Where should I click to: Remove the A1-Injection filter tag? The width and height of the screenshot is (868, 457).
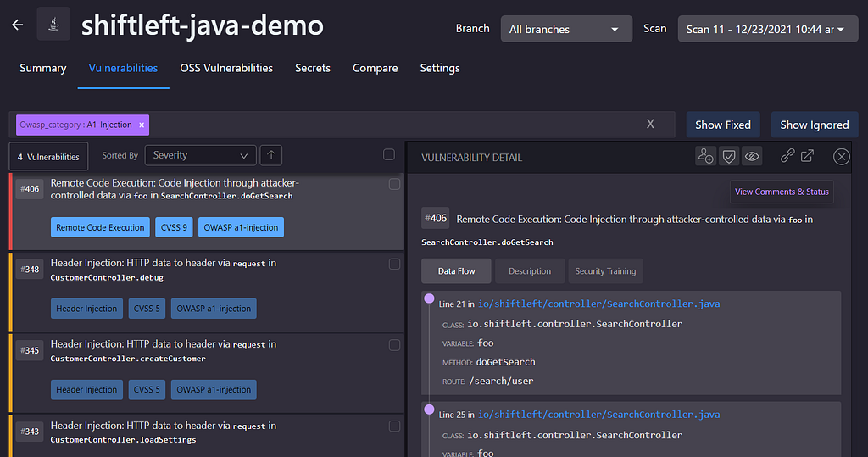click(x=142, y=125)
